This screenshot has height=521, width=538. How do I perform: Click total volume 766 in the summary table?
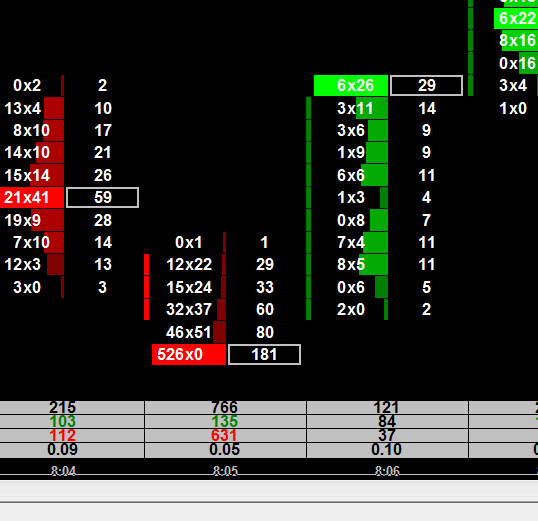click(224, 407)
